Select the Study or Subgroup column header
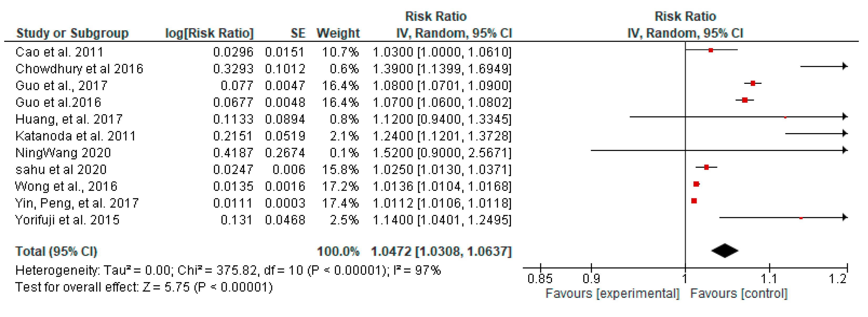This screenshot has height=317, width=868. [x=73, y=33]
